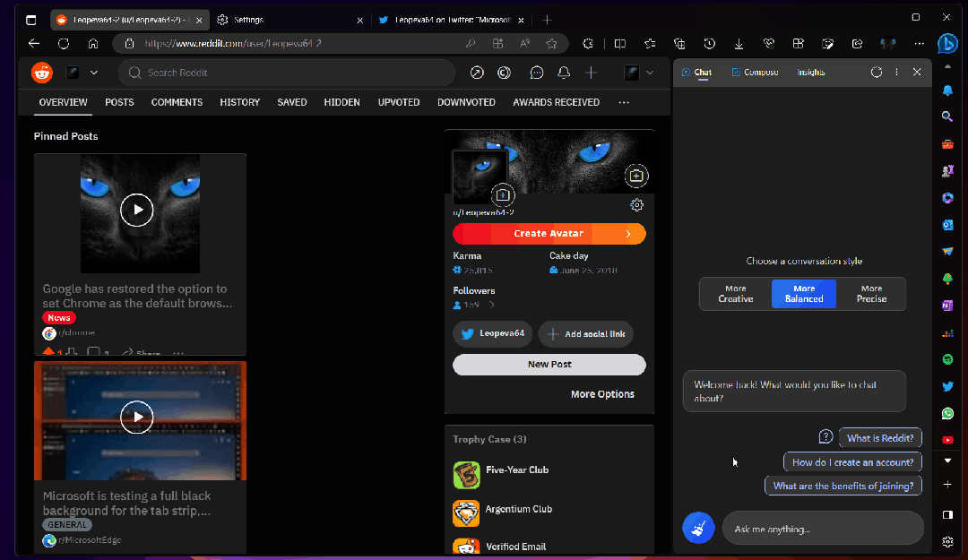Viewport: 968px width, 560px height.
Task: Click the Reddit snoo home logo
Action: 41,73
